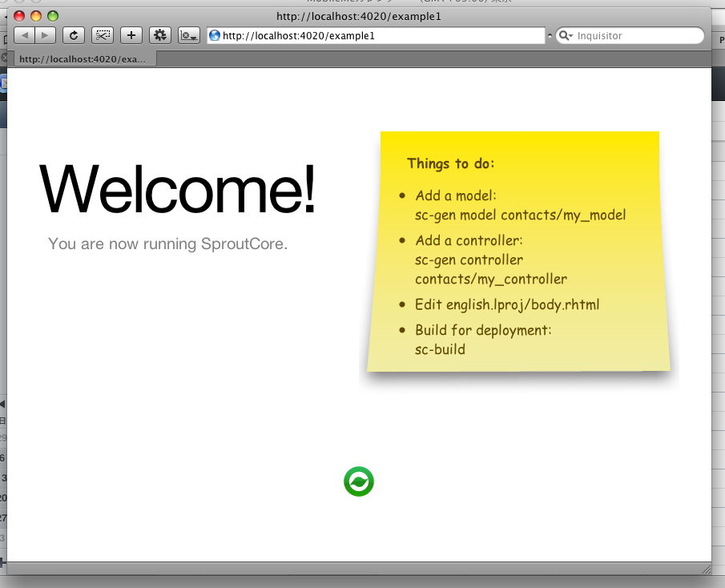The image size is (725, 588).
Task: Minimize window with yellow button
Action: (36, 16)
